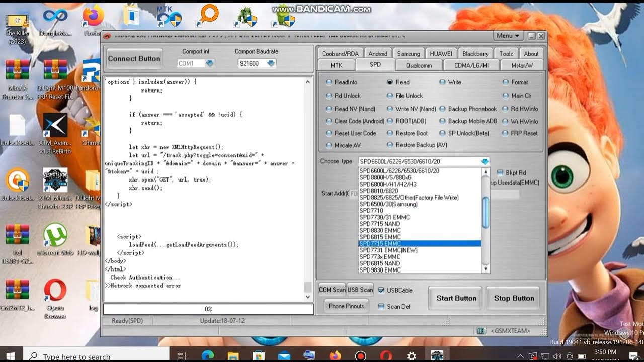Choose SPD7715 NAND from the list
644x362 pixels.
pos(380,224)
